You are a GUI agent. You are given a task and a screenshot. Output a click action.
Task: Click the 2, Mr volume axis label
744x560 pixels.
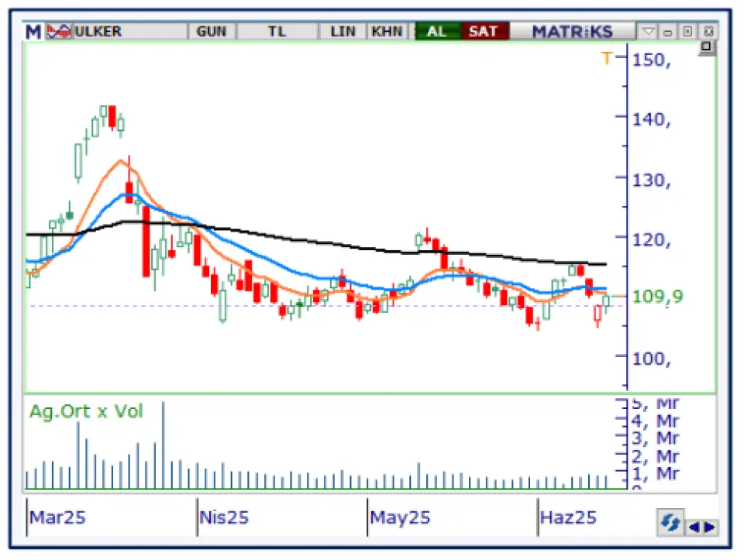(656, 456)
